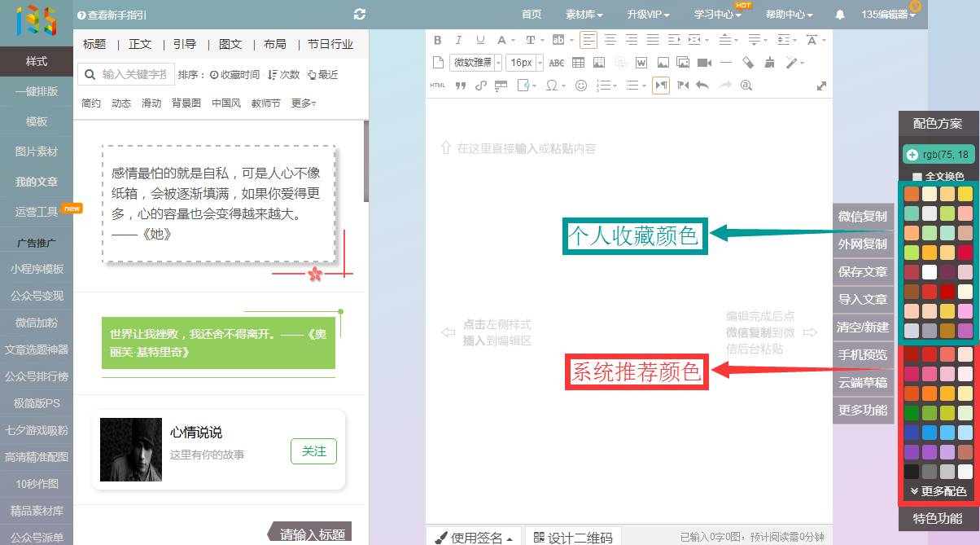This screenshot has width=980, height=545.
Task: Pick black system recommended swatch
Action: click(912, 472)
